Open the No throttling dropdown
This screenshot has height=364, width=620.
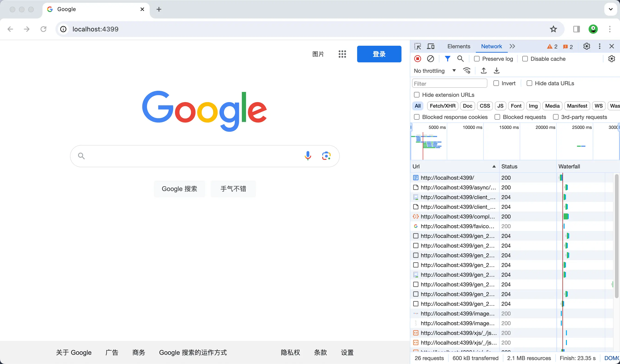pyautogui.click(x=435, y=71)
